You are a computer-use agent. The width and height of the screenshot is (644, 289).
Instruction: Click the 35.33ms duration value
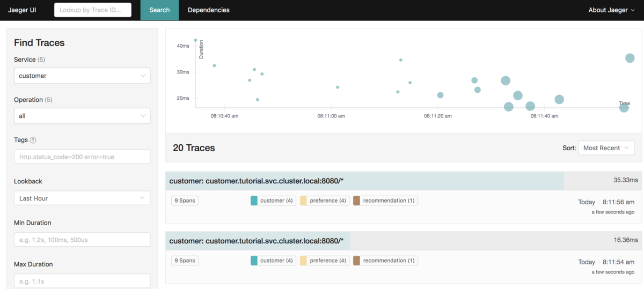(x=626, y=180)
